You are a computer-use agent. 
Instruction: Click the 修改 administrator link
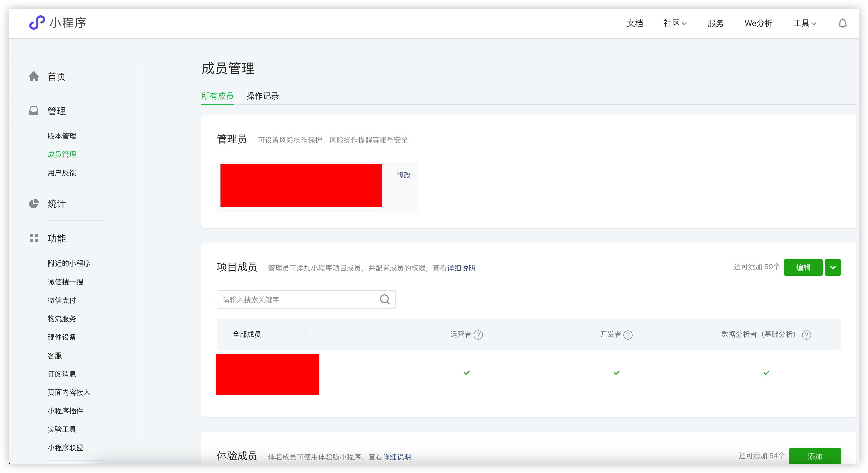pos(403,175)
